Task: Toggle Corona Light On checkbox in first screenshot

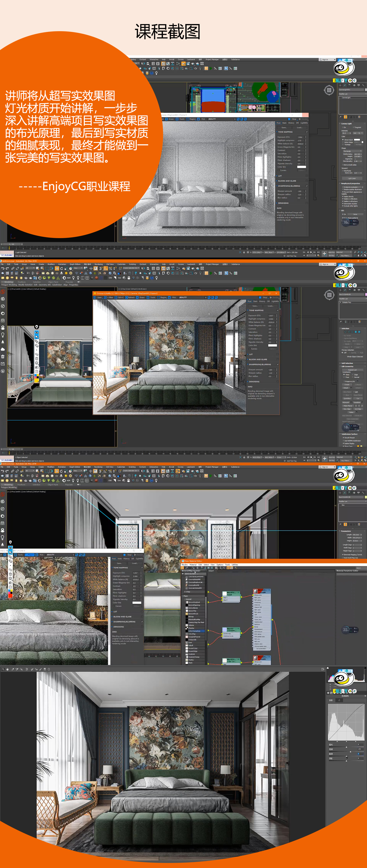Action: (x=343, y=127)
